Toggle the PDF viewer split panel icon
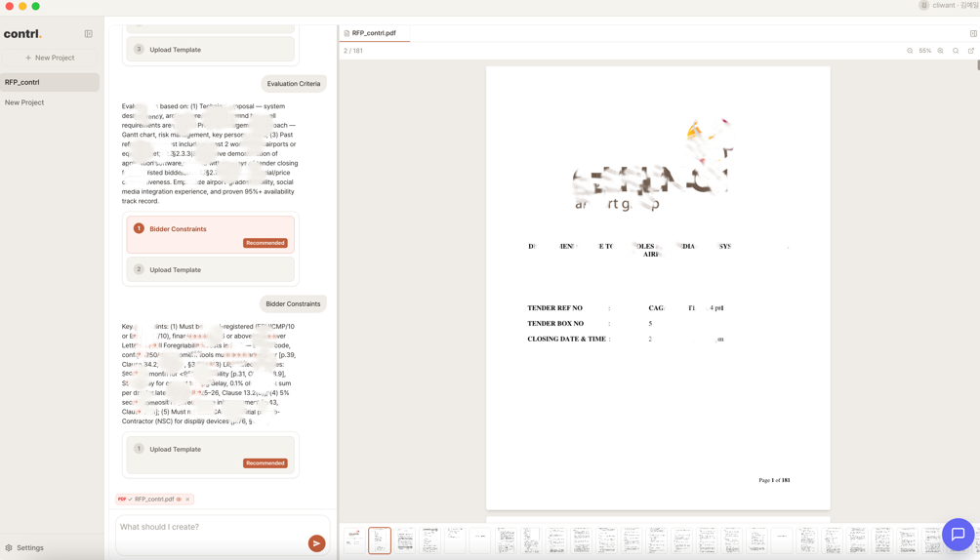 [973, 33]
